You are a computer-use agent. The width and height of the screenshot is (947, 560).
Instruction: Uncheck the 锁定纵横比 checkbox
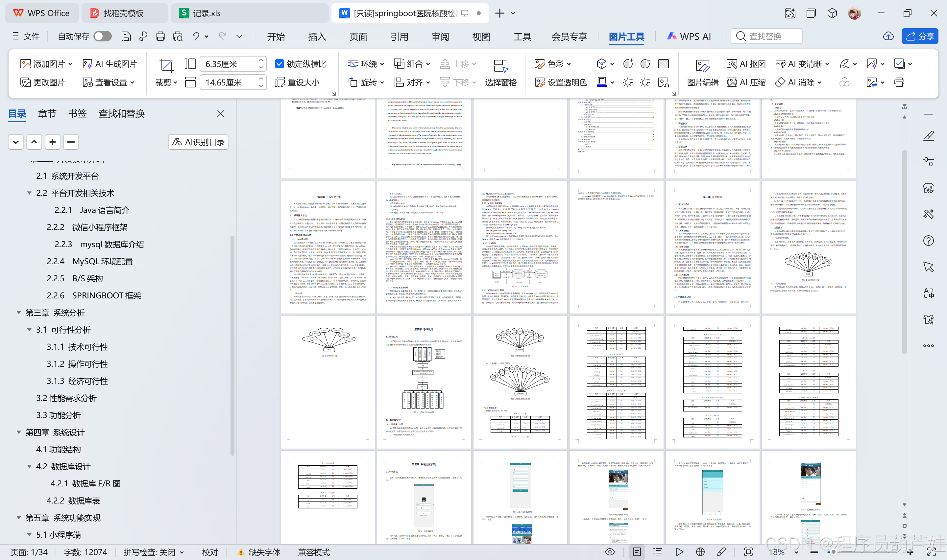[x=279, y=64]
